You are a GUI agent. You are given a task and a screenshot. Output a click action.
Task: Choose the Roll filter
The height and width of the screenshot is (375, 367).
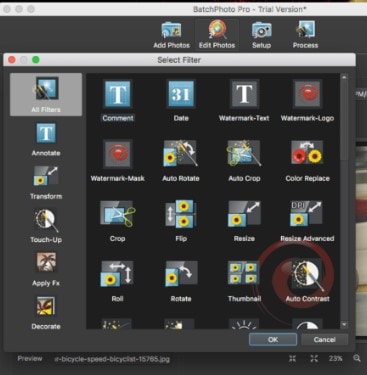[118, 282]
